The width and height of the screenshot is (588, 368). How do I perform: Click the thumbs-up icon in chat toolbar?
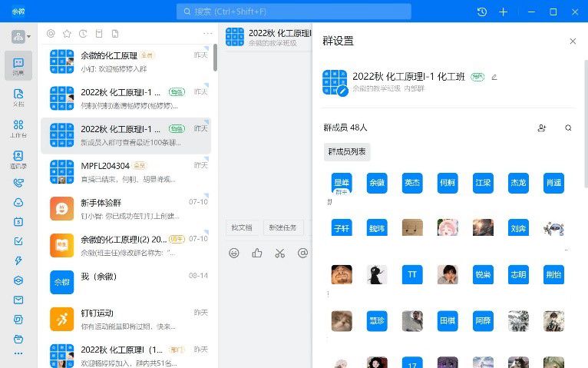coord(256,253)
